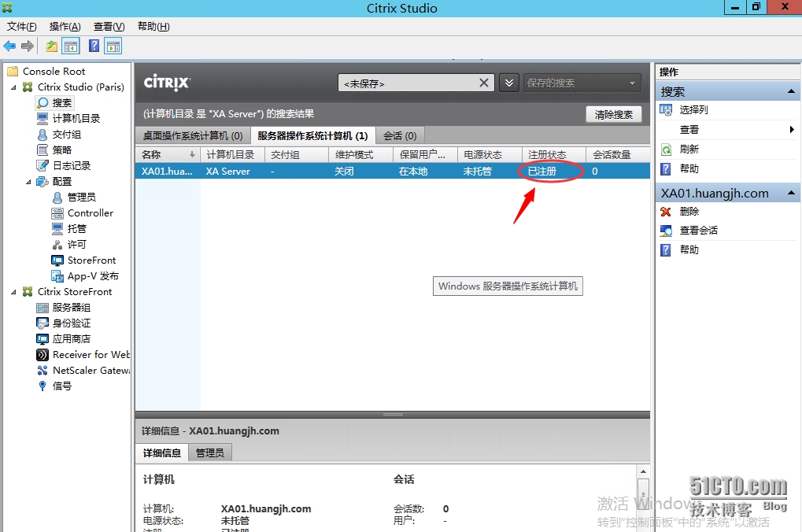Select Controller node under 配置

pos(83,213)
